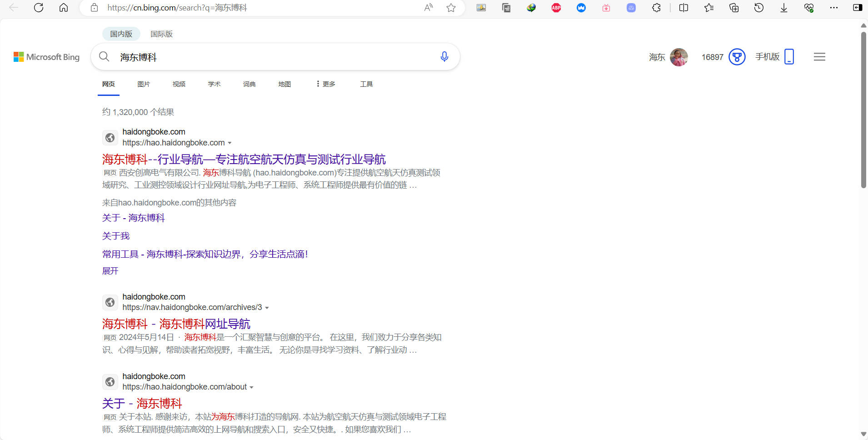
Task: Open the blue circular extension icon
Action: (581, 8)
